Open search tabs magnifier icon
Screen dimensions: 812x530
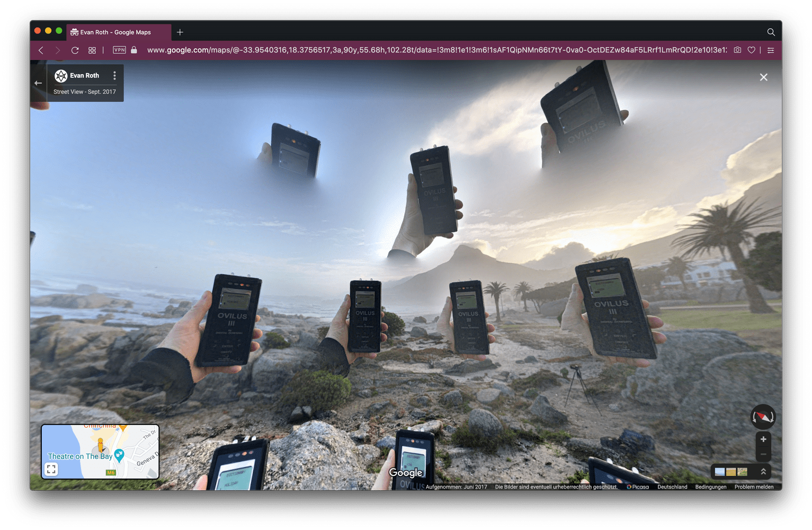tap(771, 32)
